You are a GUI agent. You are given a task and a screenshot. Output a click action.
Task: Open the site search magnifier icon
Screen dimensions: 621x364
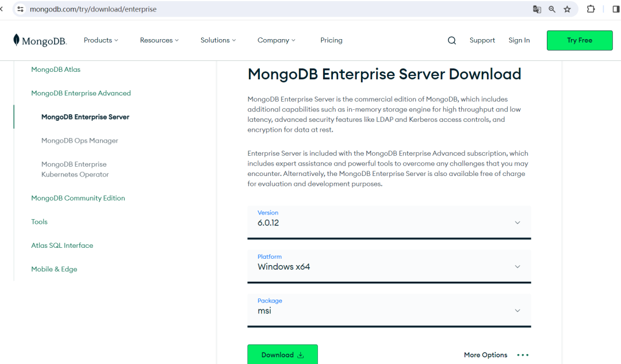[x=452, y=40]
